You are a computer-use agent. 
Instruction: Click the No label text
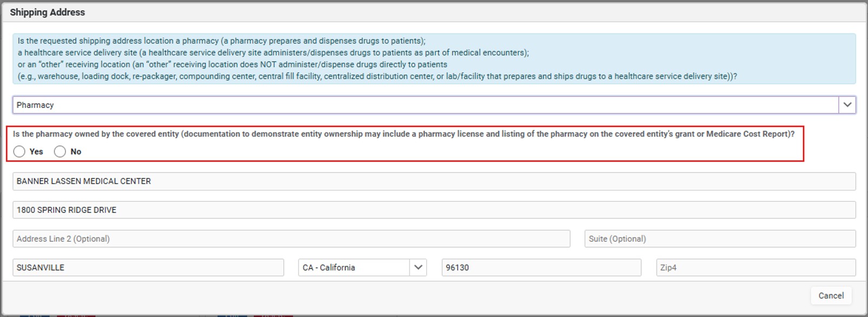76,152
